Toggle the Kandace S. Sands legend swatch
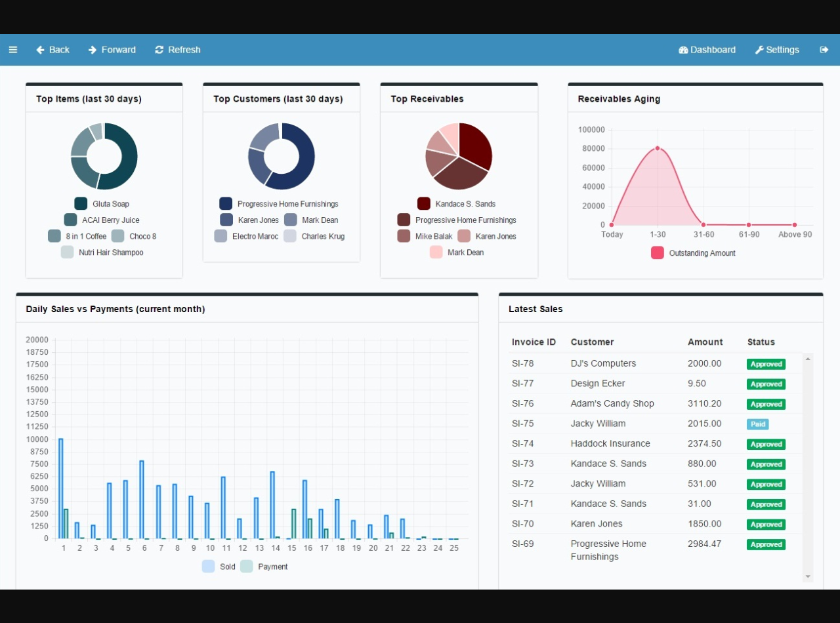Image resolution: width=840 pixels, height=623 pixels. 424,204
